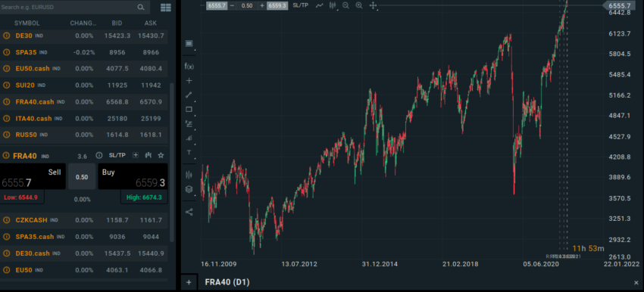This screenshot has height=292, width=644.
Task: Click the 6555.7 sell price in chart toolbar
Action: [216, 6]
